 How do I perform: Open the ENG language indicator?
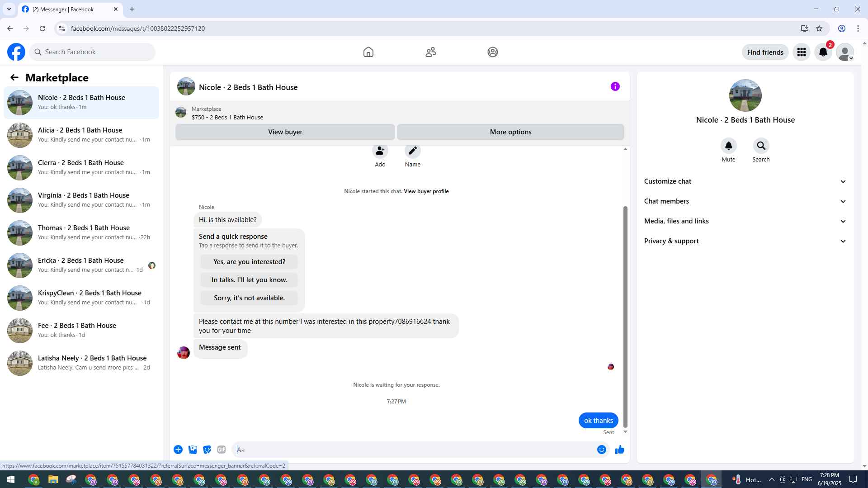(807, 479)
